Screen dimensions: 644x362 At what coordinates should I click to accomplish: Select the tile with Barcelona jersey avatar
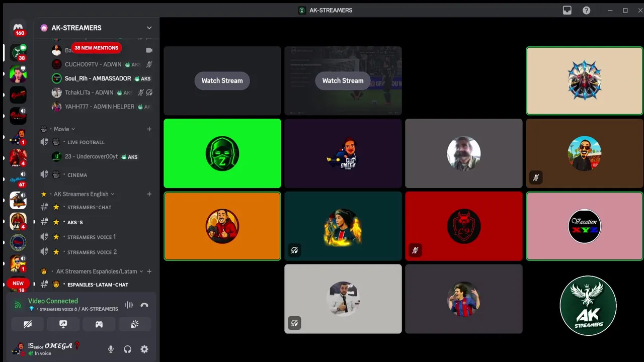coord(464,299)
